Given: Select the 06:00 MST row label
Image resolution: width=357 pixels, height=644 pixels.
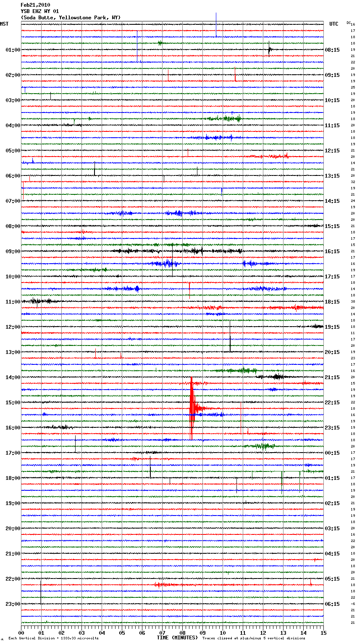Looking at the screenshot, I should pos(13,176).
